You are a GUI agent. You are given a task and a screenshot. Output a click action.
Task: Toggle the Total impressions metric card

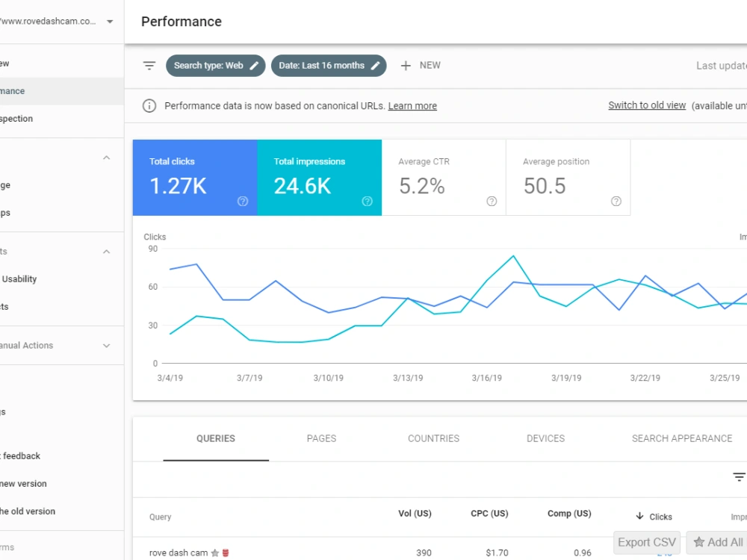(x=319, y=178)
